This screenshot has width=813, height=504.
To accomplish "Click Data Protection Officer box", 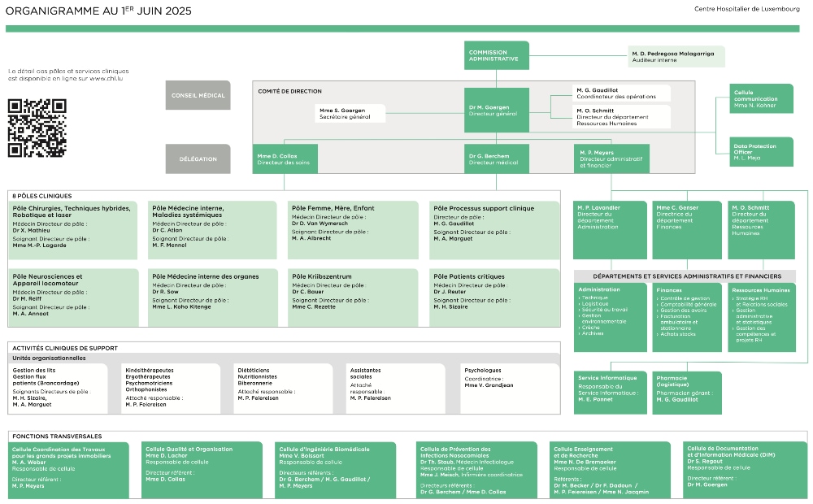I will point(761,152).
